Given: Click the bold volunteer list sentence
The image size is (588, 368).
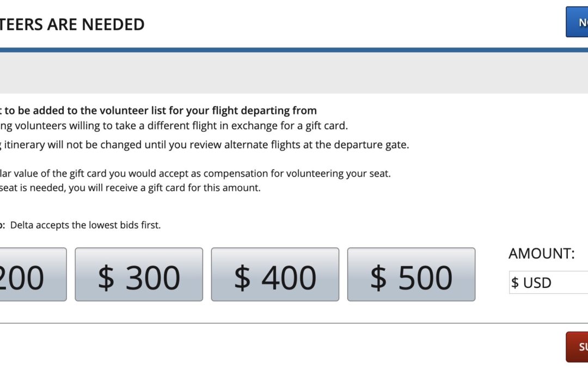Looking at the screenshot, I should 158,111.
